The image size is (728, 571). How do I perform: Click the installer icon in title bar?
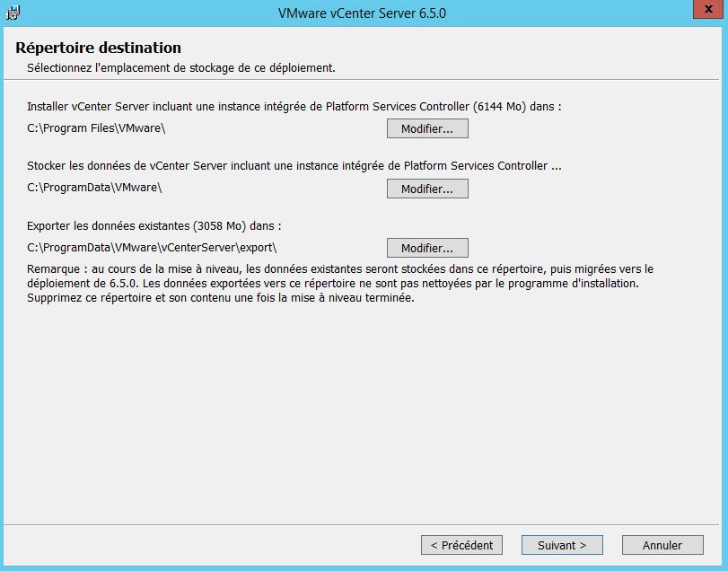click(x=13, y=13)
